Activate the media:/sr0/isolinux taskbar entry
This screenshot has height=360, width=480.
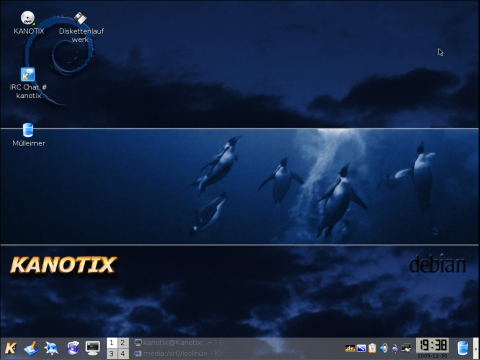point(180,353)
